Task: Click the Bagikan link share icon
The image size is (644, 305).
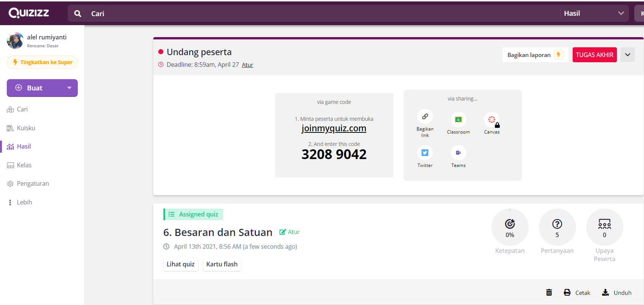Action: pyautogui.click(x=425, y=117)
